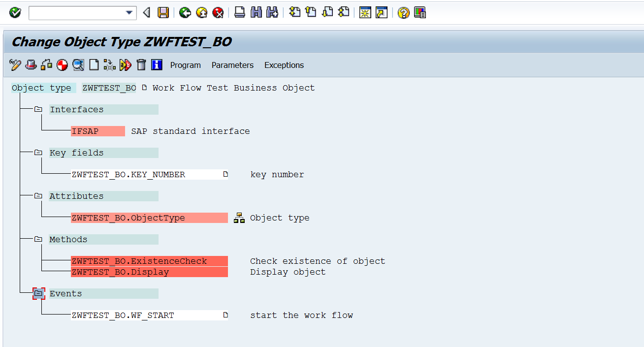Click the yellow Exit up-arrow icon
Screen dimensions: 644x347
[201, 13]
